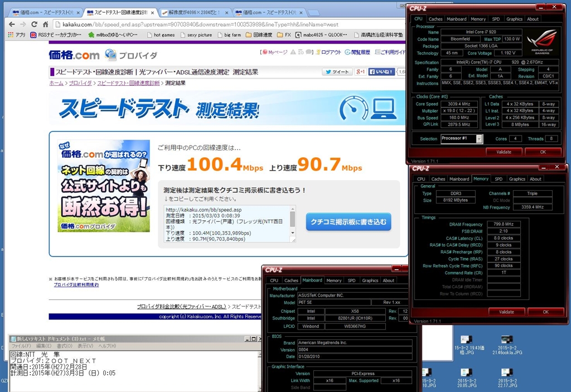Click the 価格.com provider ad banner
571x392 pixels.
(103, 186)
